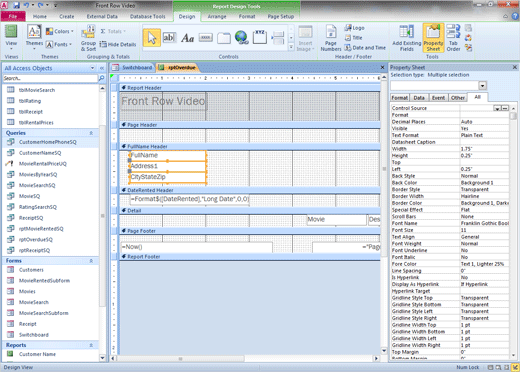Select the =Now() text box
This screenshot has width=520, height=372.
tap(197, 247)
